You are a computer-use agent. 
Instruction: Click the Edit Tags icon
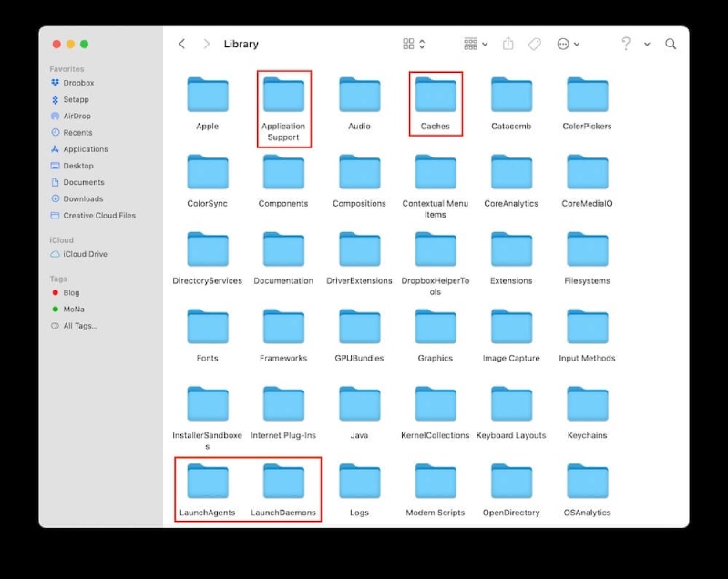(535, 44)
